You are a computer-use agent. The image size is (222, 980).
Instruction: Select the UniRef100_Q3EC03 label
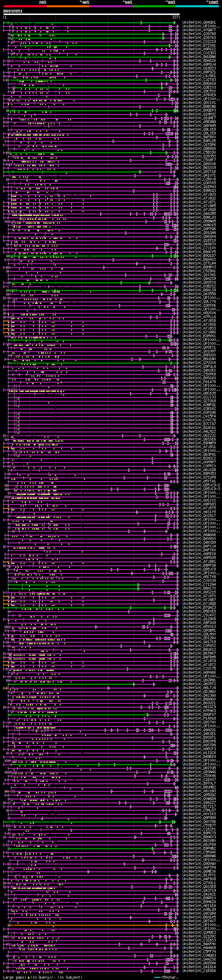[x=199, y=88]
